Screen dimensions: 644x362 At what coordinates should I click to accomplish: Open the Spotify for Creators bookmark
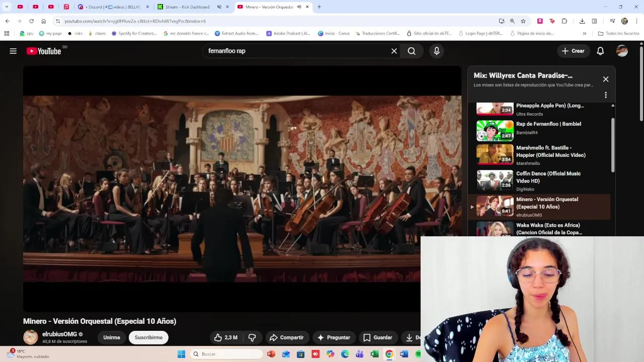[134, 34]
